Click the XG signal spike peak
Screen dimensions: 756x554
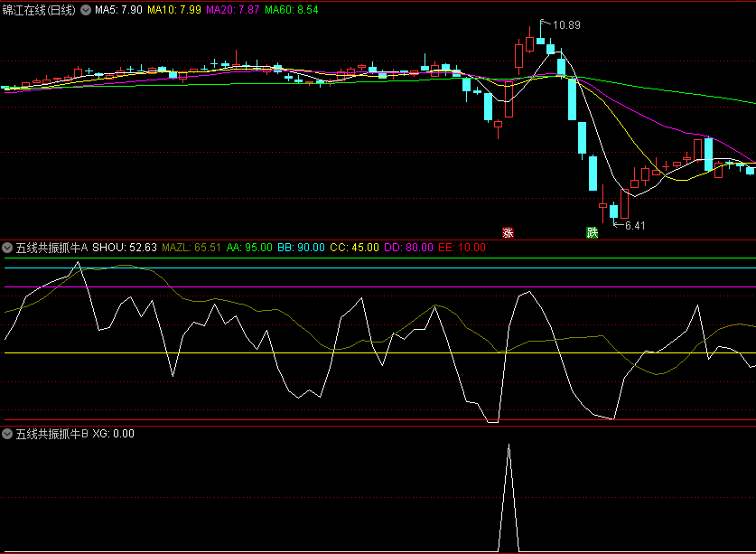(509, 446)
